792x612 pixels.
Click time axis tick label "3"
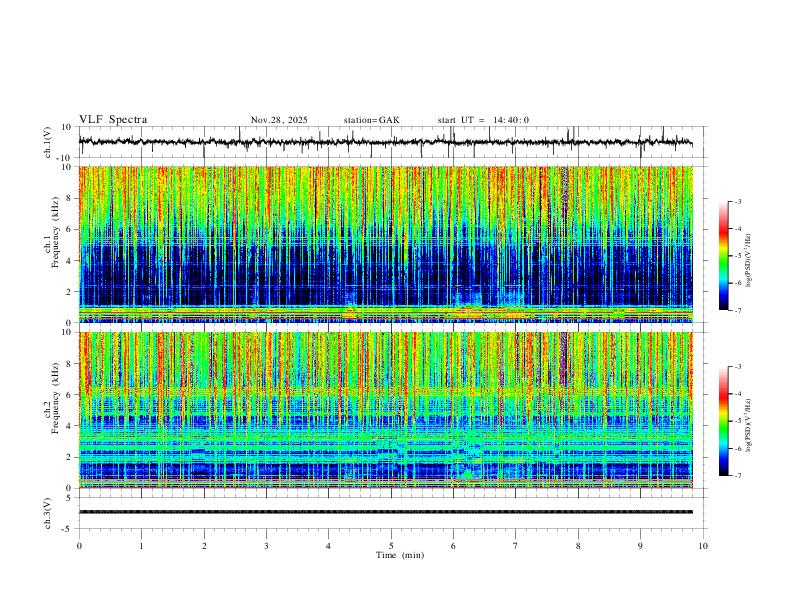[x=266, y=546]
